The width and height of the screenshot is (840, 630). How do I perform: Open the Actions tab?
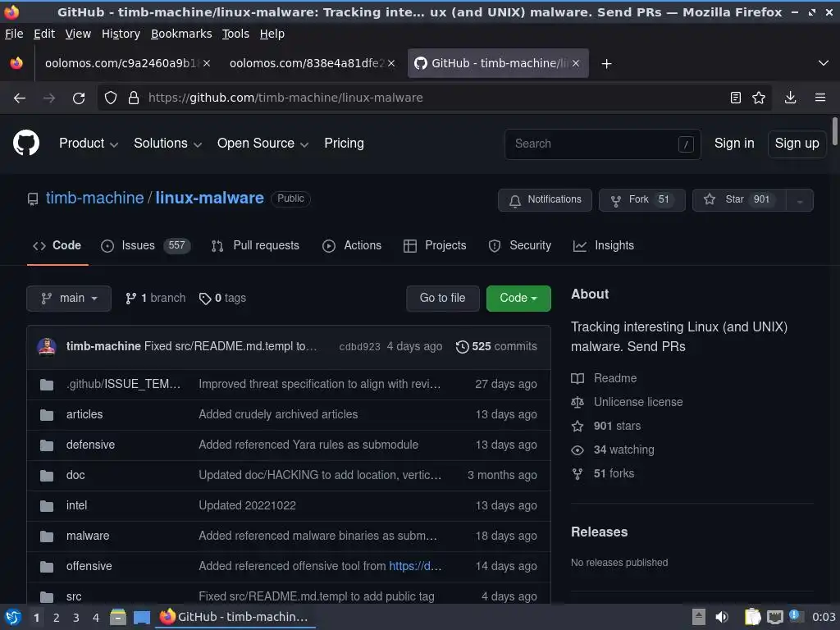tap(351, 246)
